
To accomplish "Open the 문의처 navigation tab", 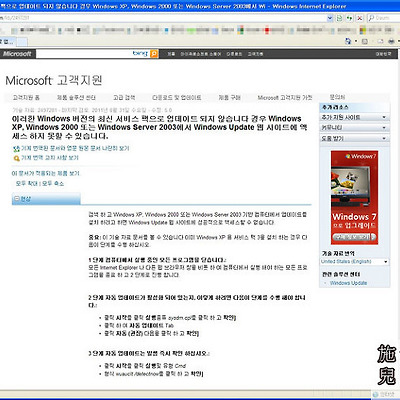I will click(337, 97).
